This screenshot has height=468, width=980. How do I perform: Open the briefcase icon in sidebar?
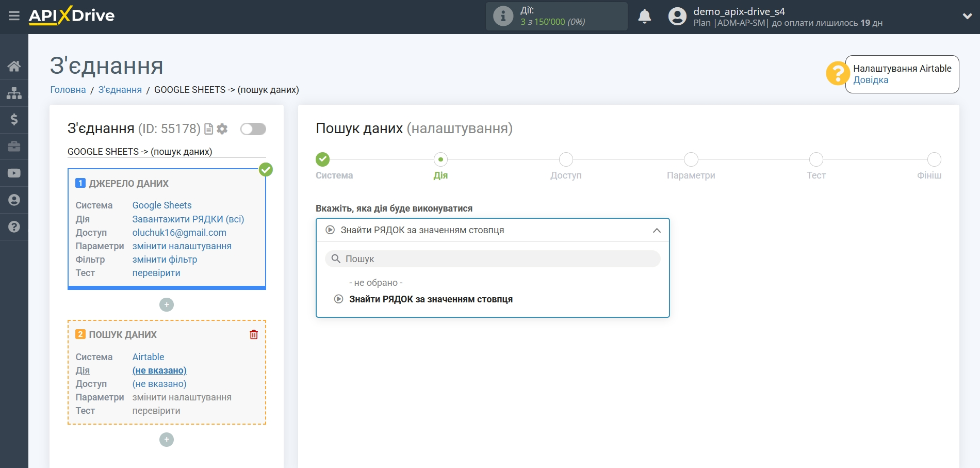(14, 147)
